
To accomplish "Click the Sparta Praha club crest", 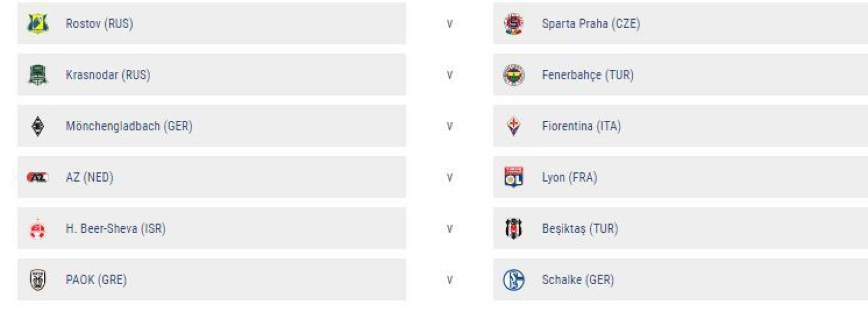I will [x=513, y=23].
